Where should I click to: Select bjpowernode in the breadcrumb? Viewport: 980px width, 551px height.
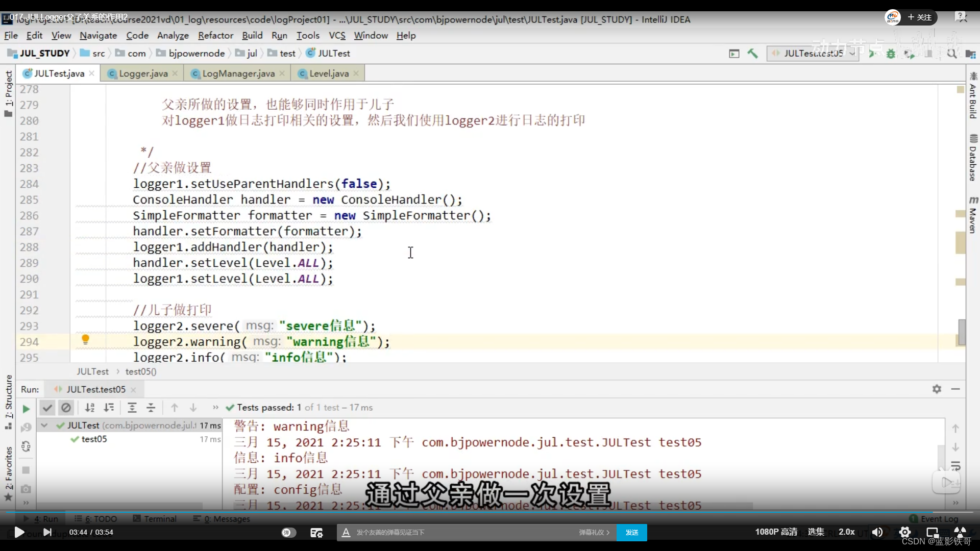tap(197, 53)
